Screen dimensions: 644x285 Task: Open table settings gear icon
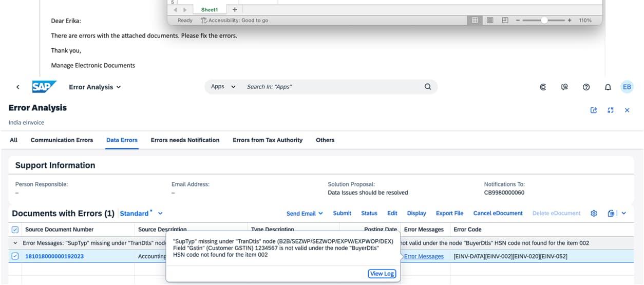coord(594,213)
